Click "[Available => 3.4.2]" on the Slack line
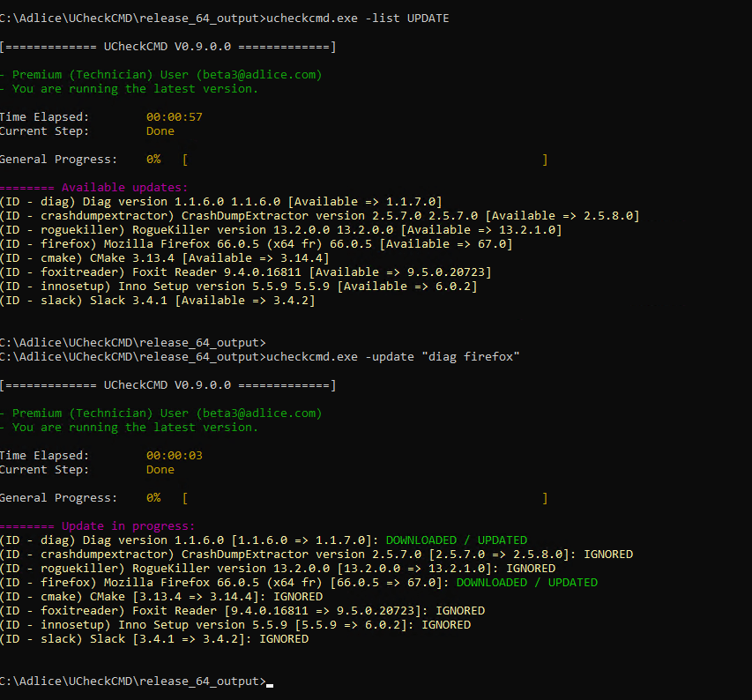752x700 pixels. coord(245,301)
